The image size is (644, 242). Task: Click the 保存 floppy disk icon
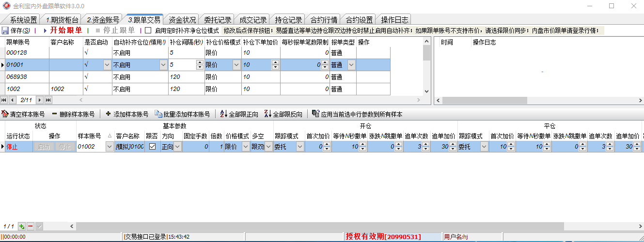(x=5, y=30)
